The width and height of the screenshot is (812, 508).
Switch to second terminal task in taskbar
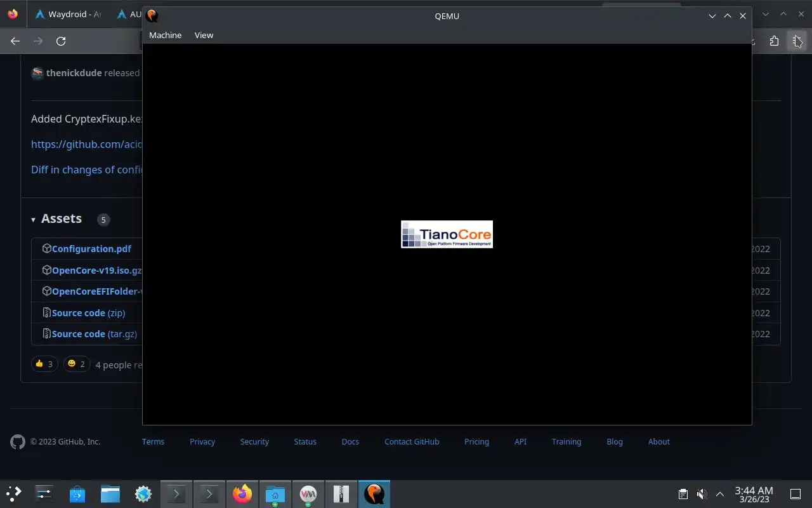209,494
